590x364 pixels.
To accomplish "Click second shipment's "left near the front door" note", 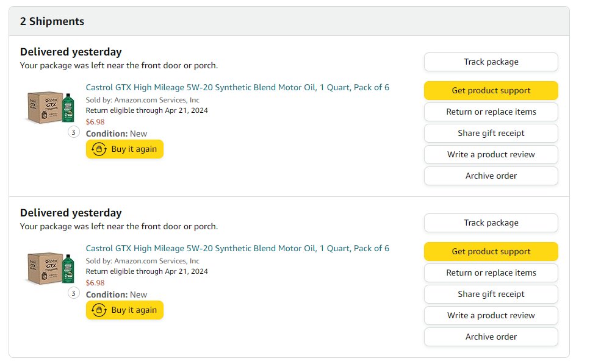I will pos(119,226).
